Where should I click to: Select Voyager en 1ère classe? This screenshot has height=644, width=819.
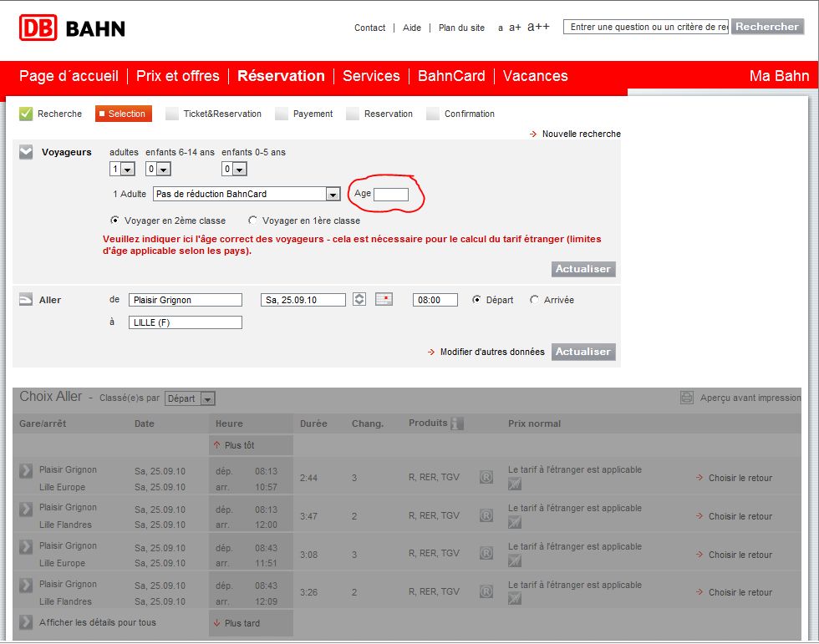[x=252, y=221]
